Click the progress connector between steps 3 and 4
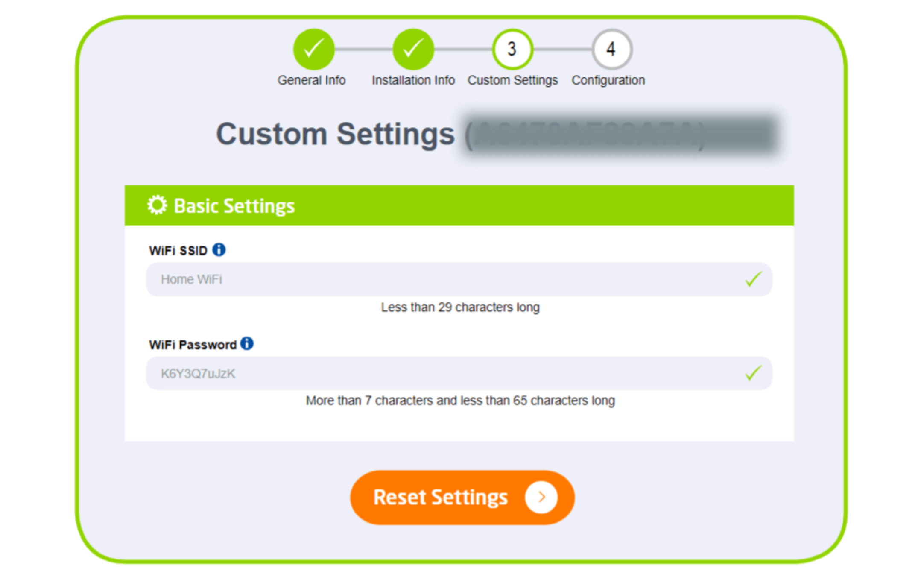This screenshot has height=574, width=924. [x=563, y=49]
